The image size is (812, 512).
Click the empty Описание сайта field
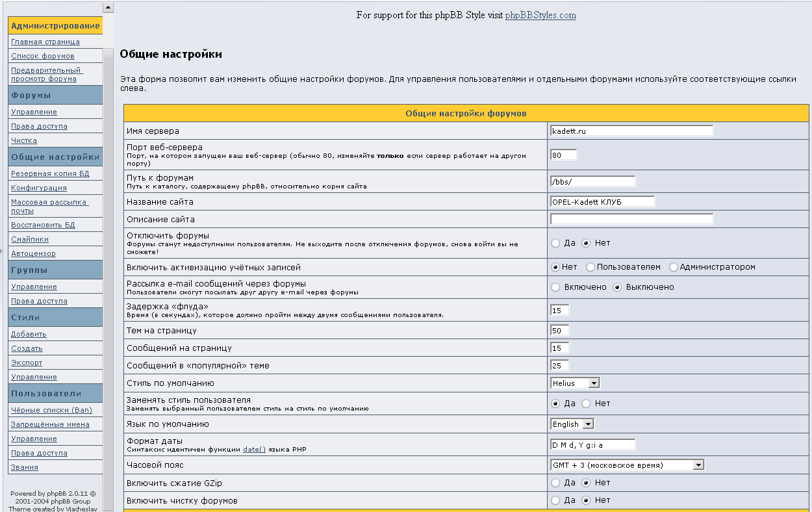631,219
